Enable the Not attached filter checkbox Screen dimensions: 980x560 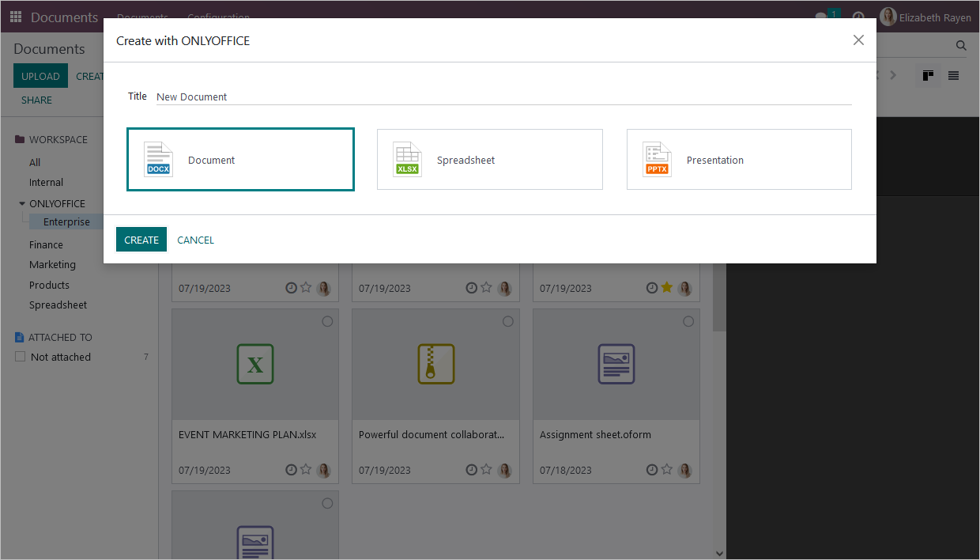[x=20, y=356]
